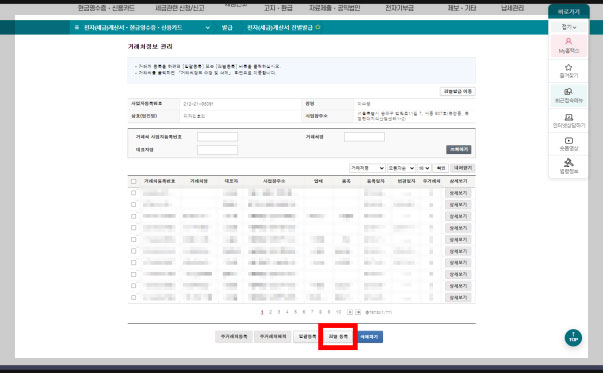Click current page 1 in pagination
Image resolution: width=603 pixels, height=373 pixels.
click(262, 312)
